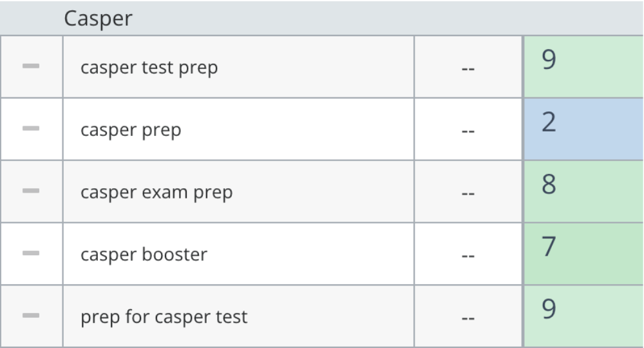The height and width of the screenshot is (348, 644).
Task: Click the dashes cell in casper exam prep row
Action: click(468, 192)
